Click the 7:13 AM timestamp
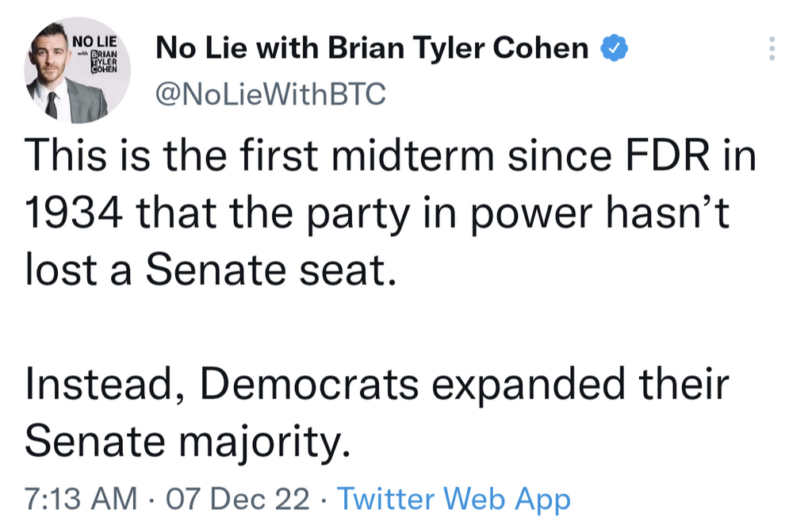The height and width of the screenshot is (529, 812). (80, 500)
